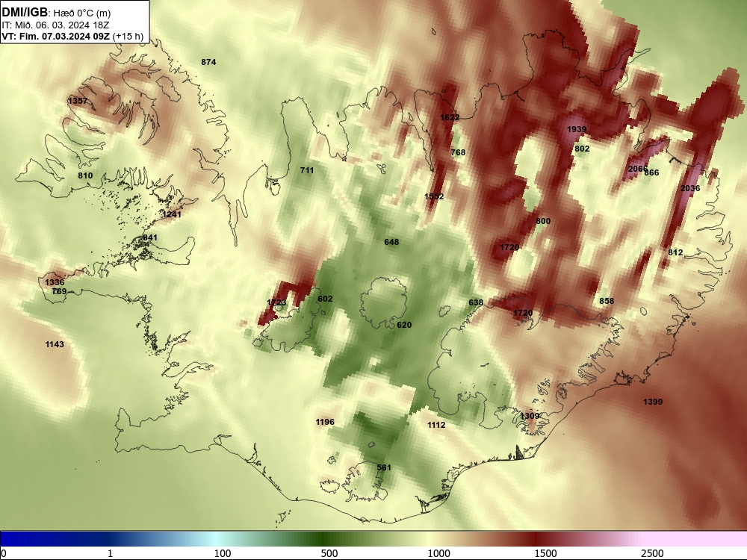Image resolution: width=747 pixels, height=560 pixels.
Task: Select the 638 map value
Action: (x=476, y=302)
